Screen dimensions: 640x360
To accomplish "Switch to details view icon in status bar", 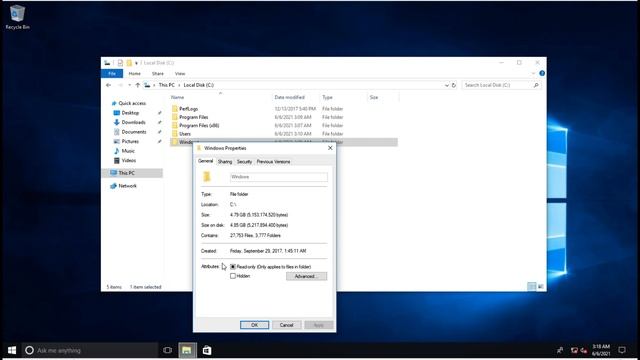I will tap(531, 287).
